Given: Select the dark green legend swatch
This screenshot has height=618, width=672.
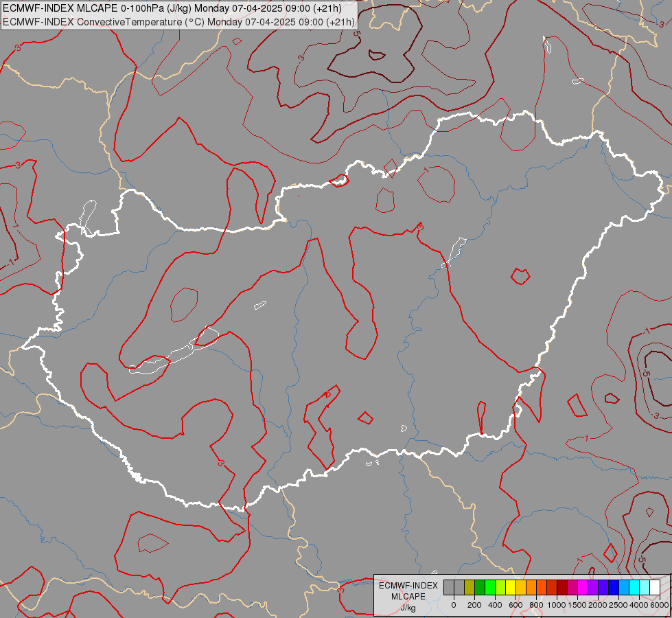Looking at the screenshot, I should pos(480,587).
